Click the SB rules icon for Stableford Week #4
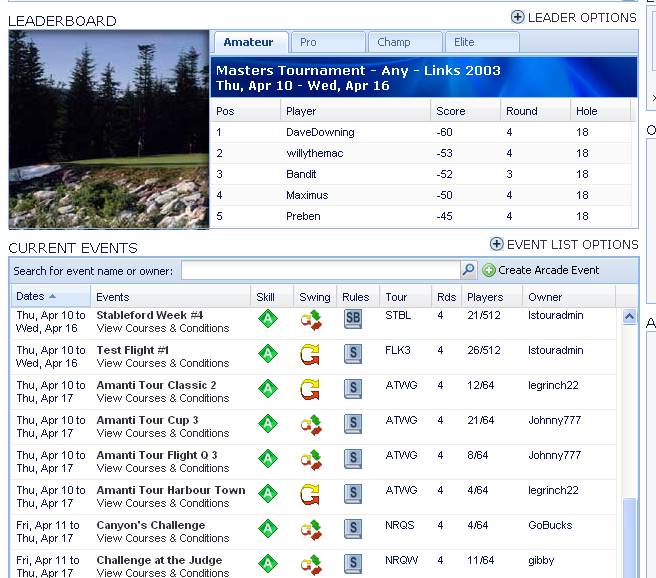The height and width of the screenshot is (578, 656). click(x=353, y=319)
